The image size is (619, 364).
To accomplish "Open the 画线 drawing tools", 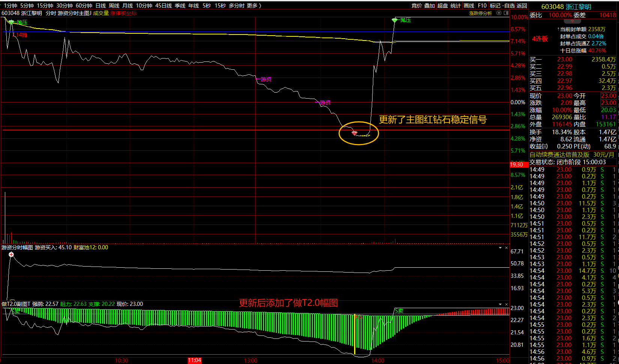I will (x=469, y=6).
